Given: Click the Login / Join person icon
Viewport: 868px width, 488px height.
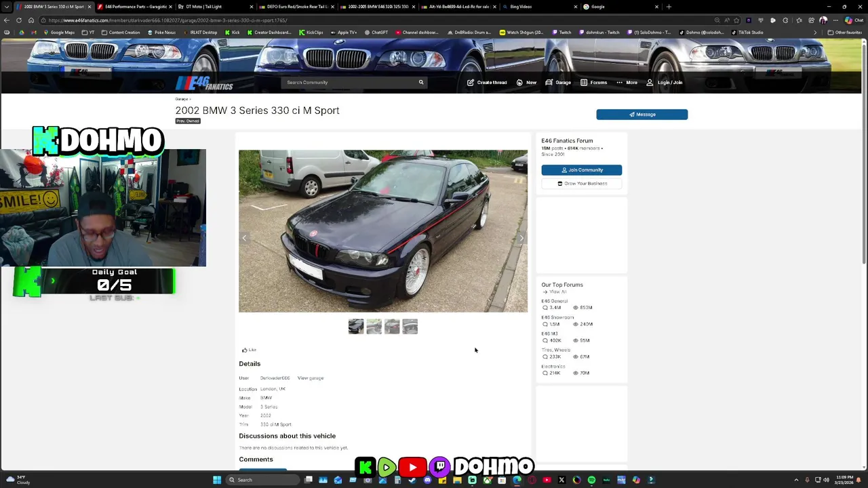Looking at the screenshot, I should 650,83.
